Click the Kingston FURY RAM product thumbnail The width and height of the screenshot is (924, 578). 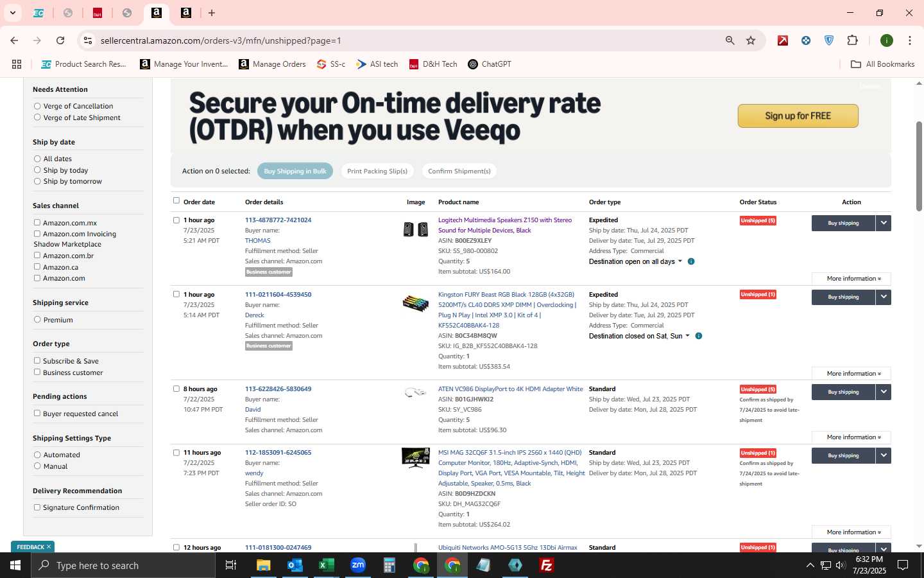pyautogui.click(x=416, y=303)
